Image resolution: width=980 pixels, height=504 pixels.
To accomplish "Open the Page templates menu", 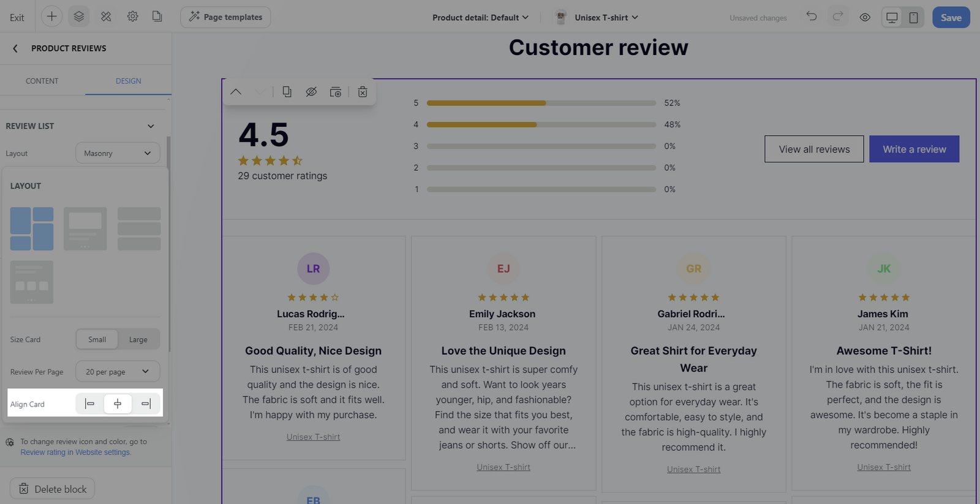I will coord(225,17).
